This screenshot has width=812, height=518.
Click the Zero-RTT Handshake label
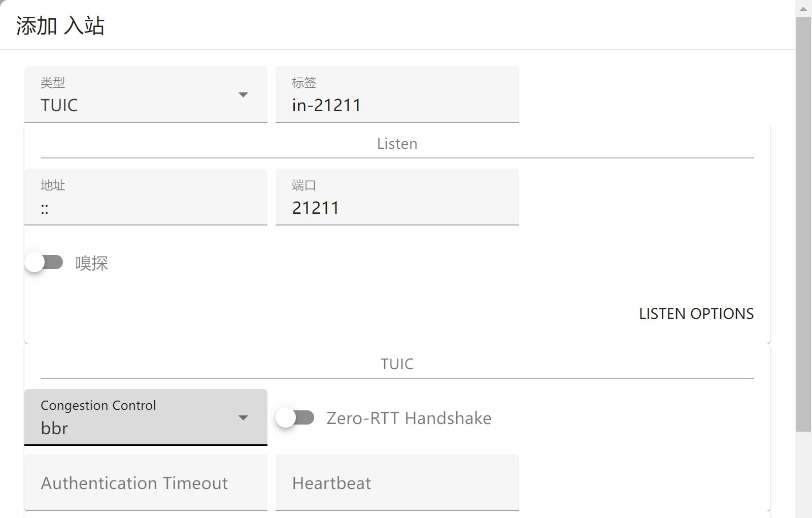point(409,418)
